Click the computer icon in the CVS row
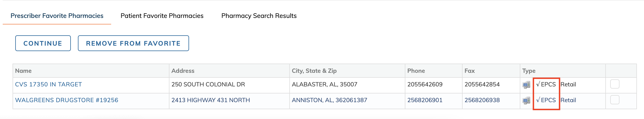 click(526, 84)
